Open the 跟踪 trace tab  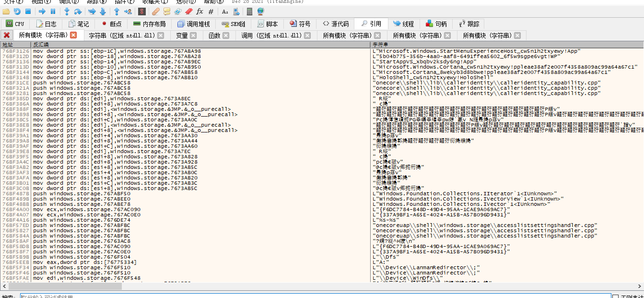468,24
